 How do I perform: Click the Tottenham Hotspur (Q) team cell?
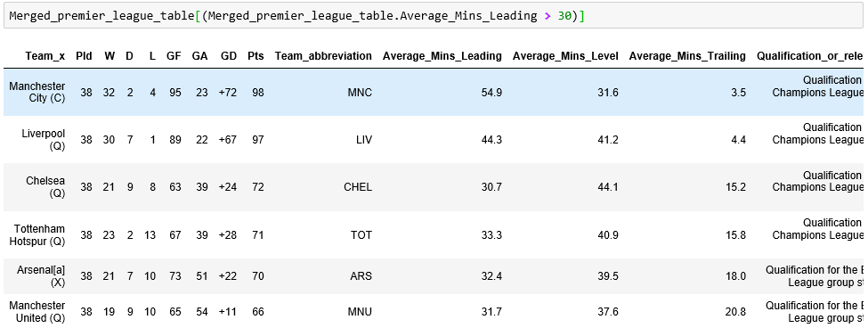(x=39, y=235)
